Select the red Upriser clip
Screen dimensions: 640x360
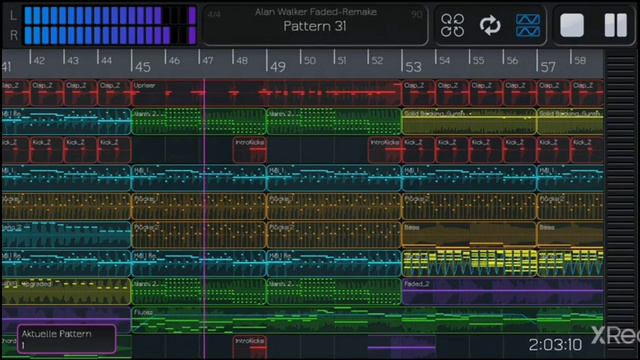(266, 93)
